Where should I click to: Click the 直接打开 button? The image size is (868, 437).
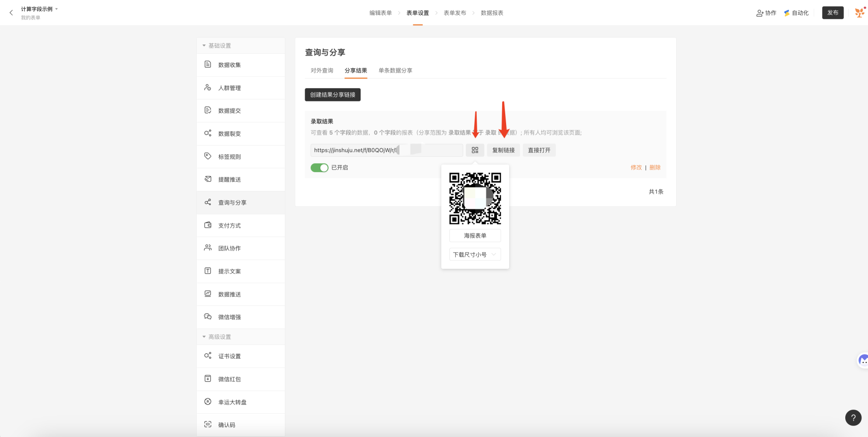pos(539,150)
